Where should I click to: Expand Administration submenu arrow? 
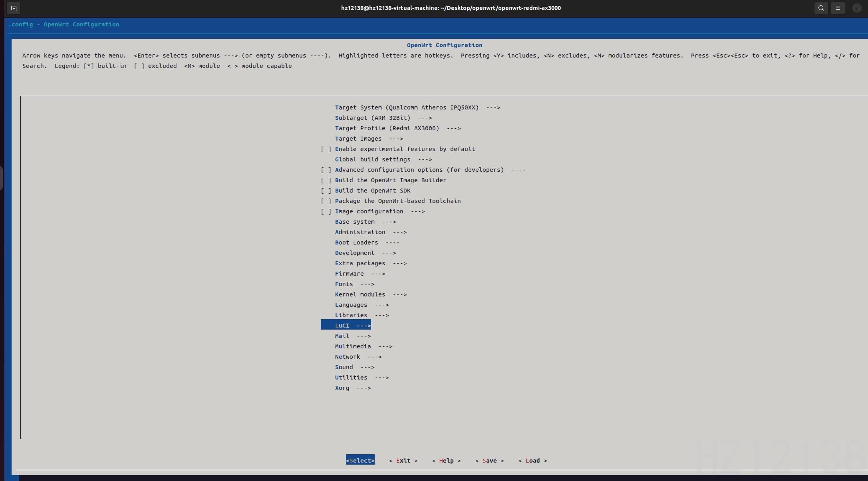pyautogui.click(x=400, y=232)
